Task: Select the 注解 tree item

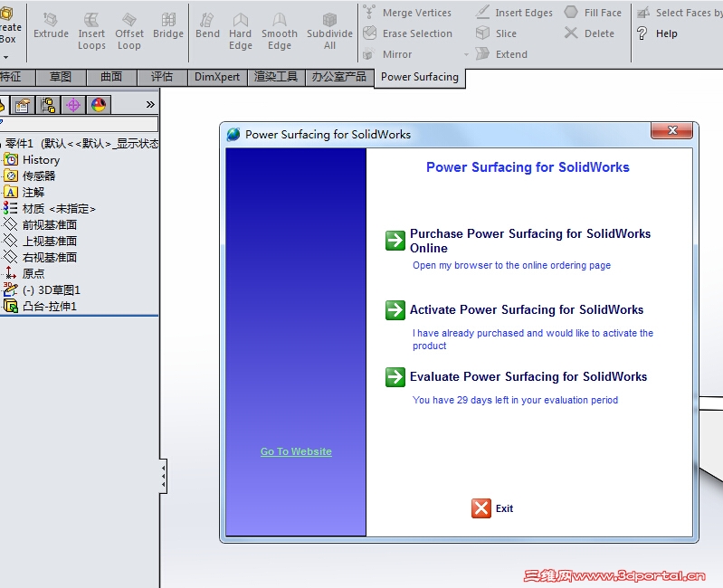Action: coord(24,192)
